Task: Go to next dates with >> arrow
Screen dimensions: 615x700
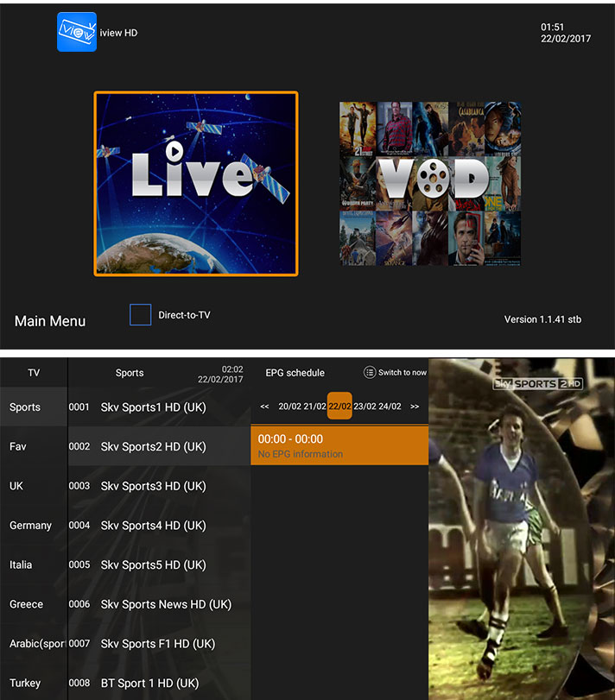Action: [x=415, y=407]
